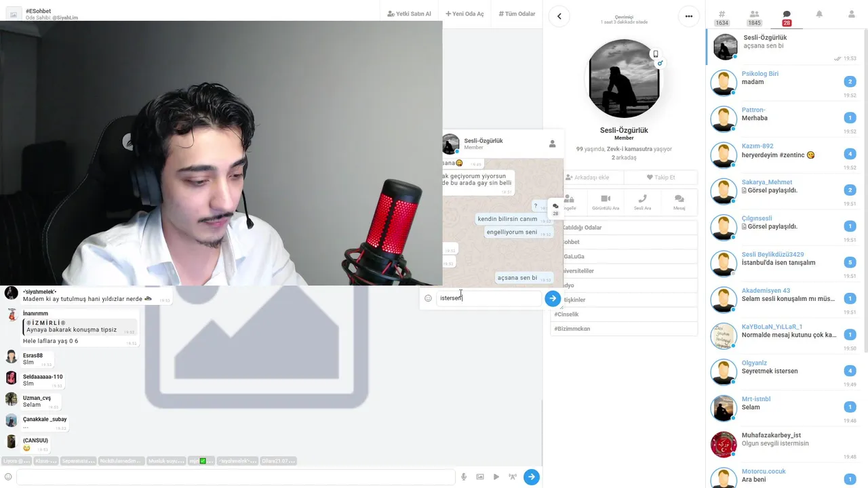Image resolution: width=868 pixels, height=488 pixels.
Task: Open the Tüm Odalar rooms list
Action: (517, 14)
